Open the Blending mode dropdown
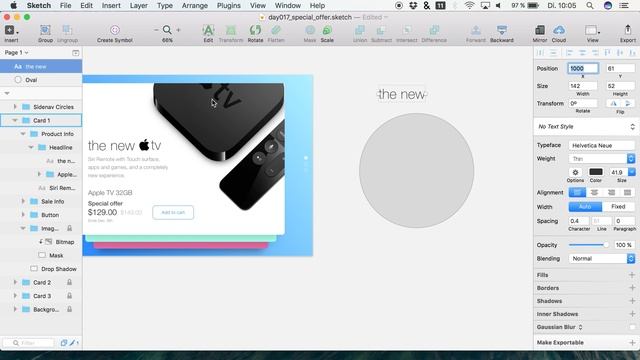The height and width of the screenshot is (360, 640). (x=602, y=258)
